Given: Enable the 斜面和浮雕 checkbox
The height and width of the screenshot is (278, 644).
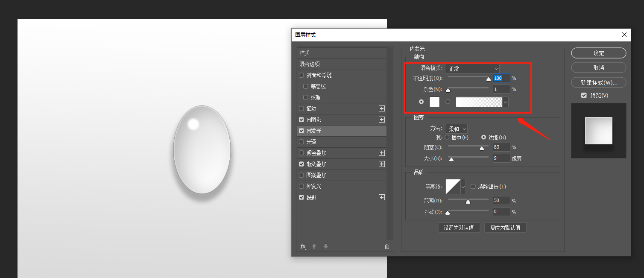Looking at the screenshot, I should click(x=302, y=75).
